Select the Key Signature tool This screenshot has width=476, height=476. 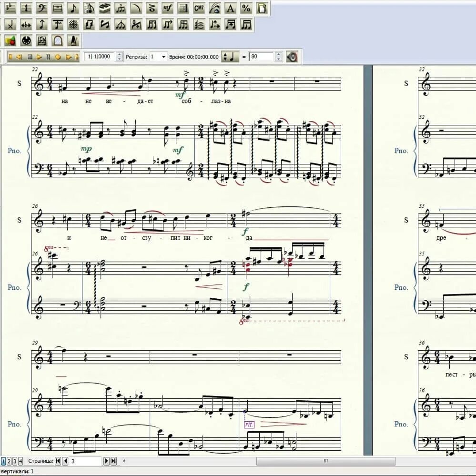(10, 8)
